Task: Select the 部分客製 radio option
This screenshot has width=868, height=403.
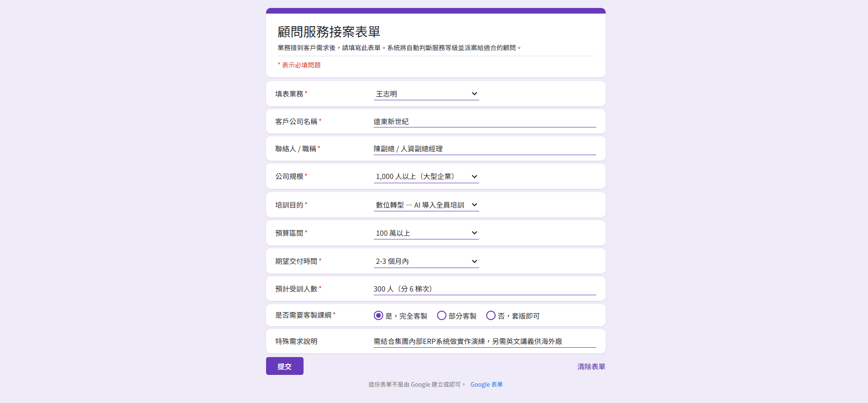Action: pos(441,315)
